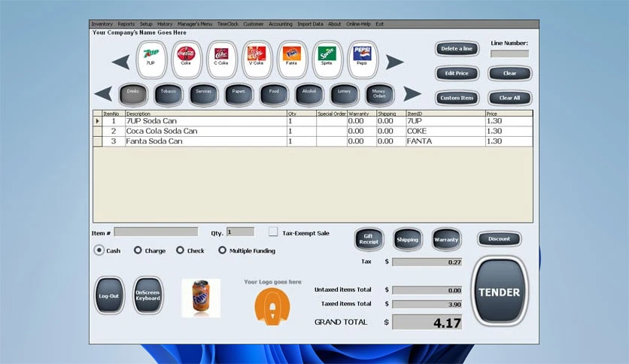Open the Customer menu

pyautogui.click(x=254, y=24)
